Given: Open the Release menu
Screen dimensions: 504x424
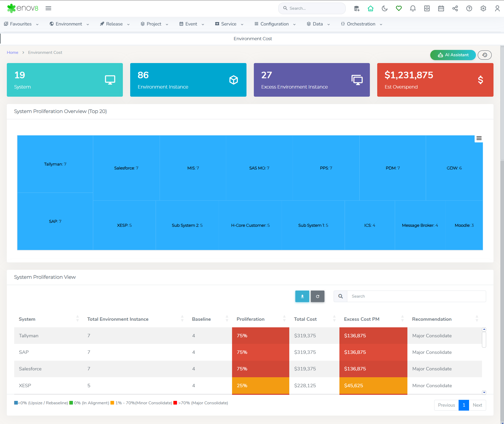Looking at the screenshot, I should [x=115, y=24].
